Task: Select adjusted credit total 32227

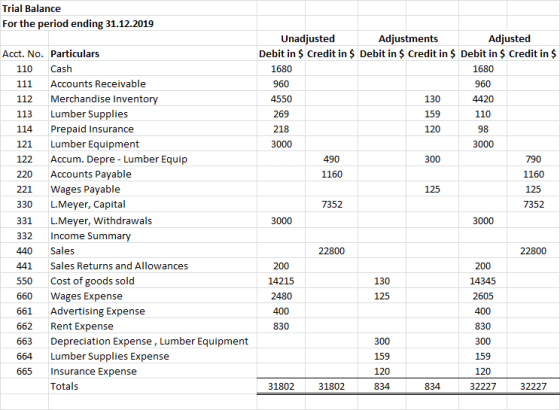Action: coord(533,386)
